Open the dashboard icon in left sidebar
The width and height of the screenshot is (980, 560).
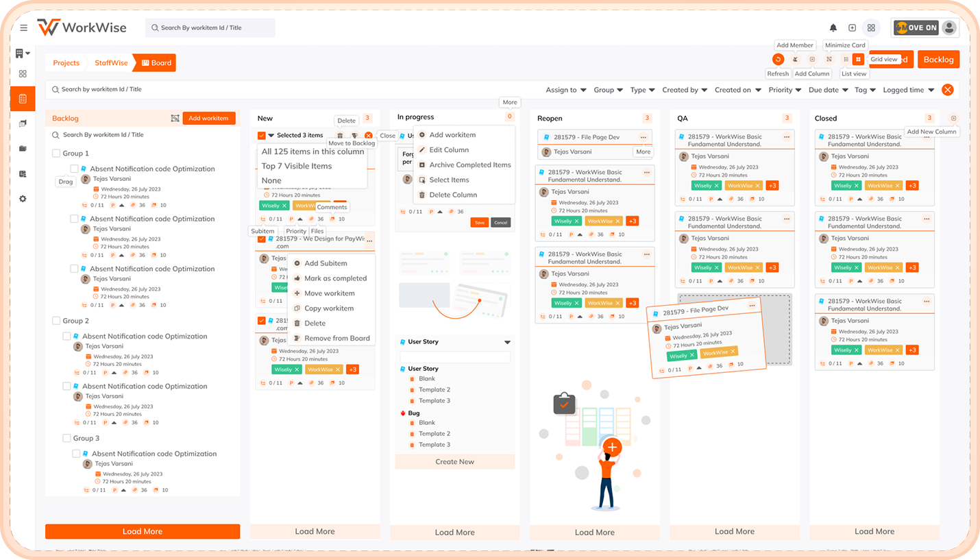23,74
